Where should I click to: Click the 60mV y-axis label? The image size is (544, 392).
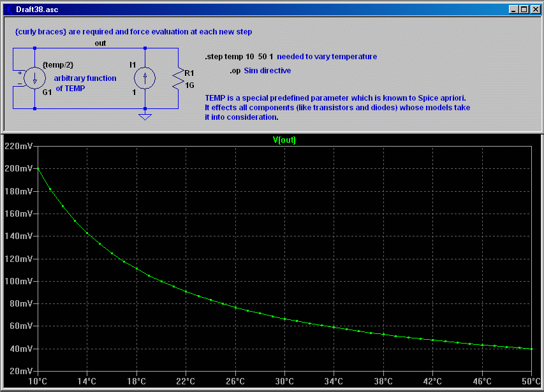pos(20,326)
